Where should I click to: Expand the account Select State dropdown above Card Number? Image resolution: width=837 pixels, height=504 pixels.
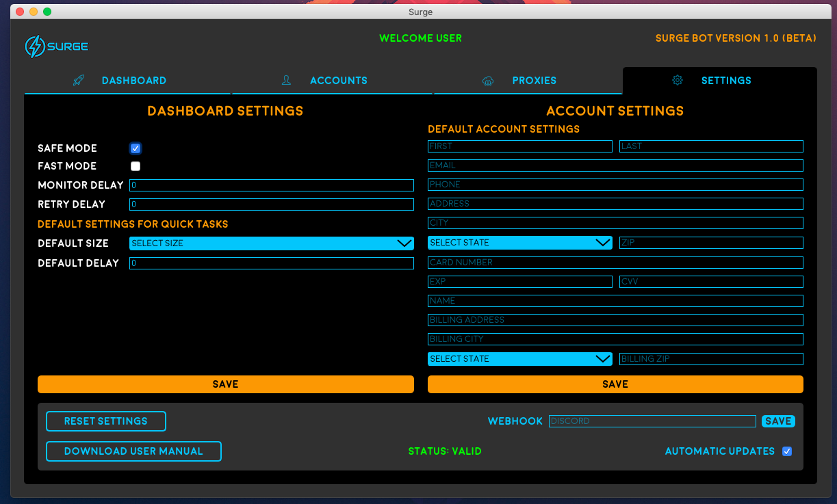520,243
